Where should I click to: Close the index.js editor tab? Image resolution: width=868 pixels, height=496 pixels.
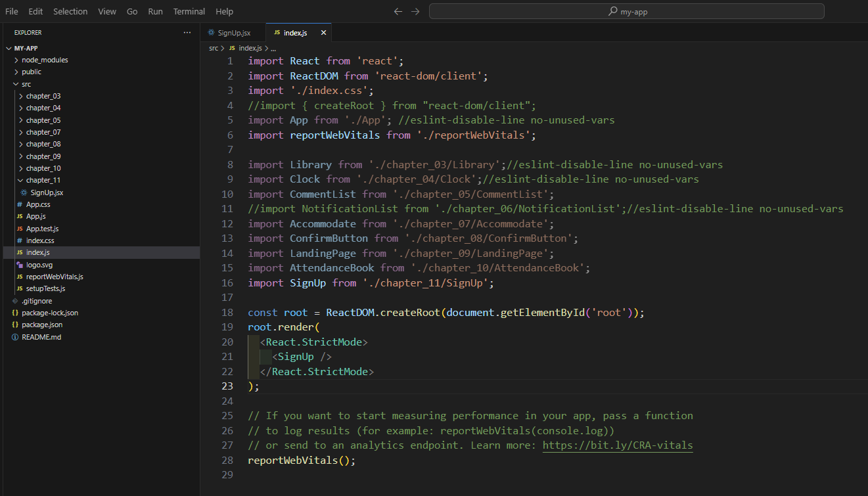pos(323,33)
